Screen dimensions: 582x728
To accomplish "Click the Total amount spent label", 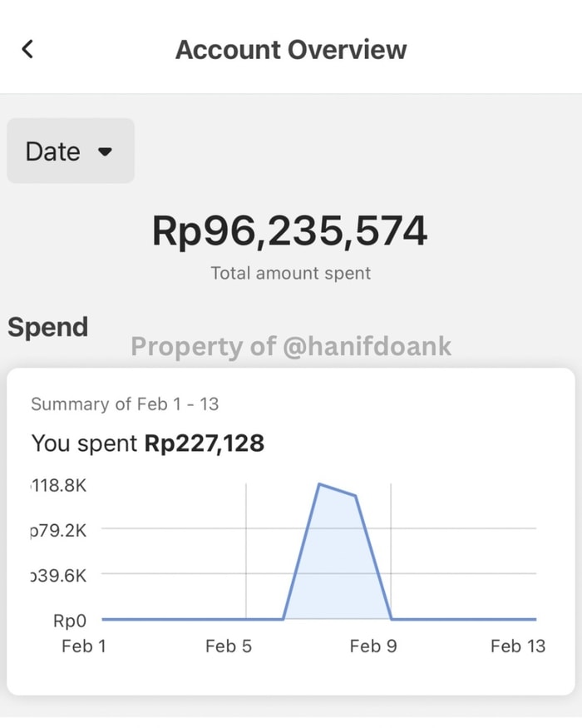I will pos(290,273).
